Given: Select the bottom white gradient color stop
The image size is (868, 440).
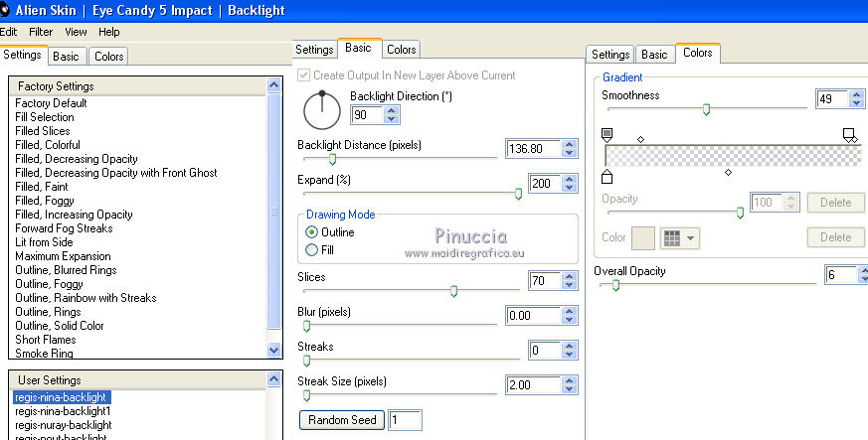Looking at the screenshot, I should 607,177.
